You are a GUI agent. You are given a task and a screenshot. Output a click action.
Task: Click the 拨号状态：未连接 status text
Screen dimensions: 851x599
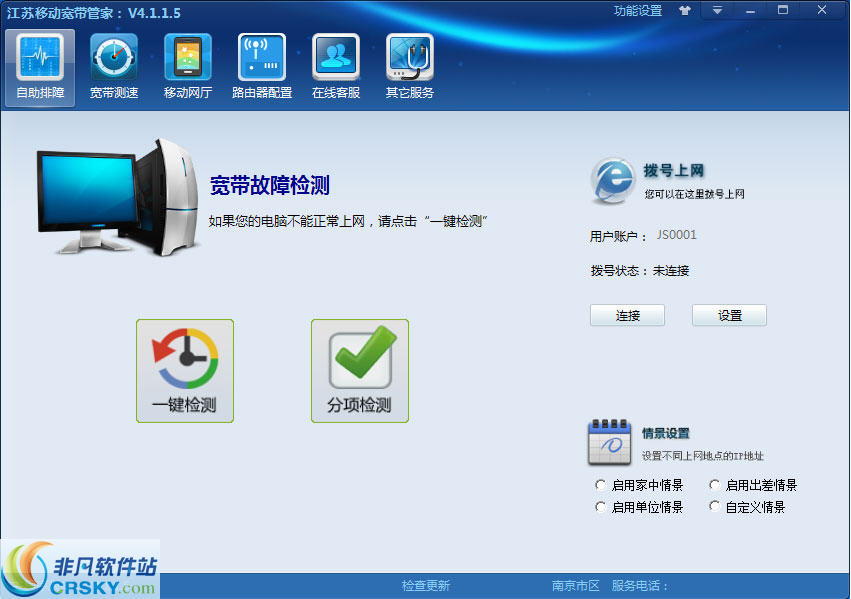tap(640, 271)
